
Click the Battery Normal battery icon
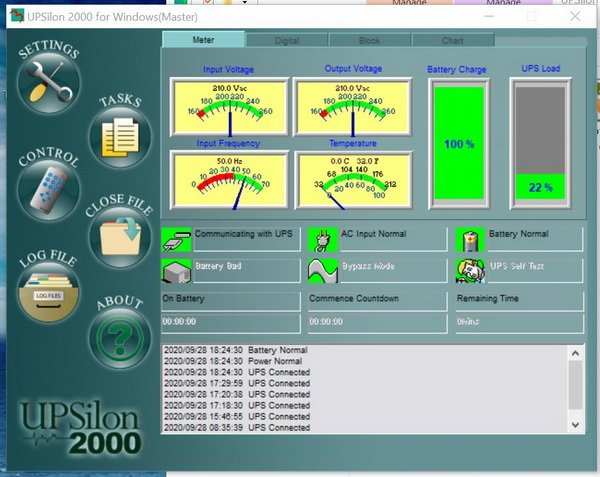(x=470, y=240)
